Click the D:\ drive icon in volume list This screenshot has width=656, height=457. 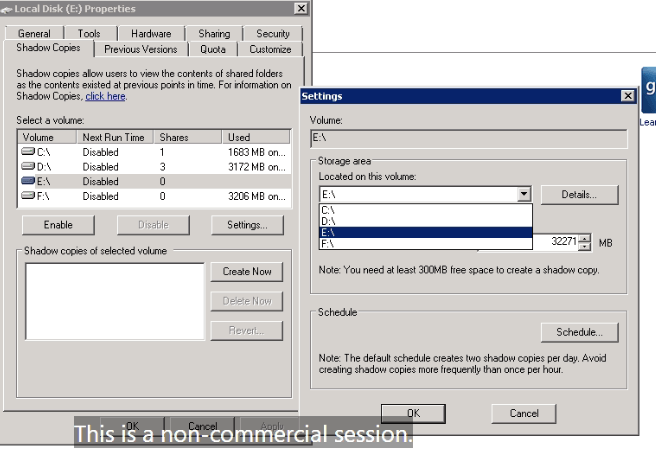(x=28, y=166)
